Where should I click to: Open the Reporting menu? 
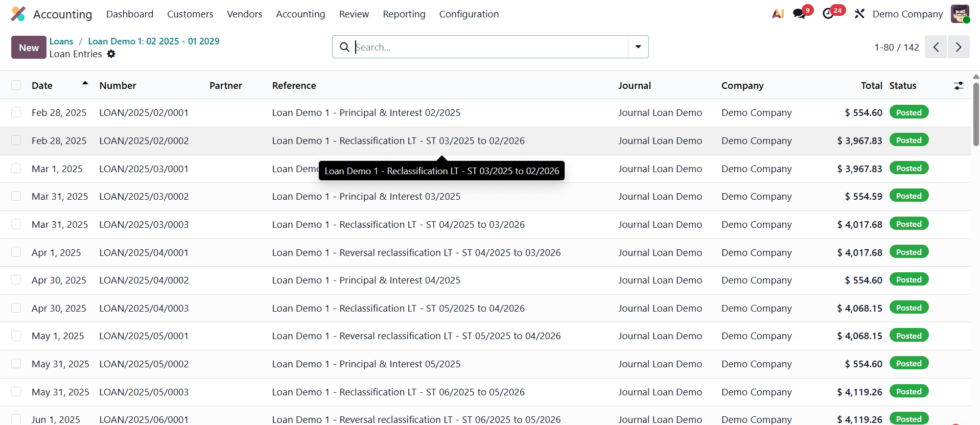tap(404, 14)
